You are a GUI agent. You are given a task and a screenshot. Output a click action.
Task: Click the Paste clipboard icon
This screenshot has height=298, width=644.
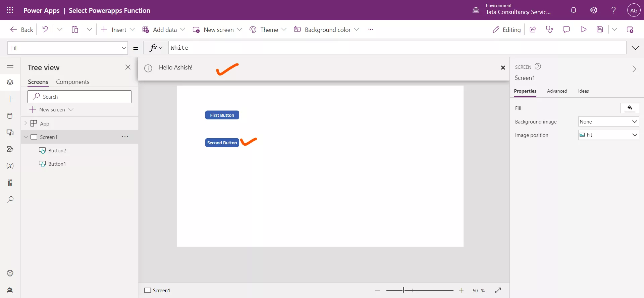coord(75,30)
